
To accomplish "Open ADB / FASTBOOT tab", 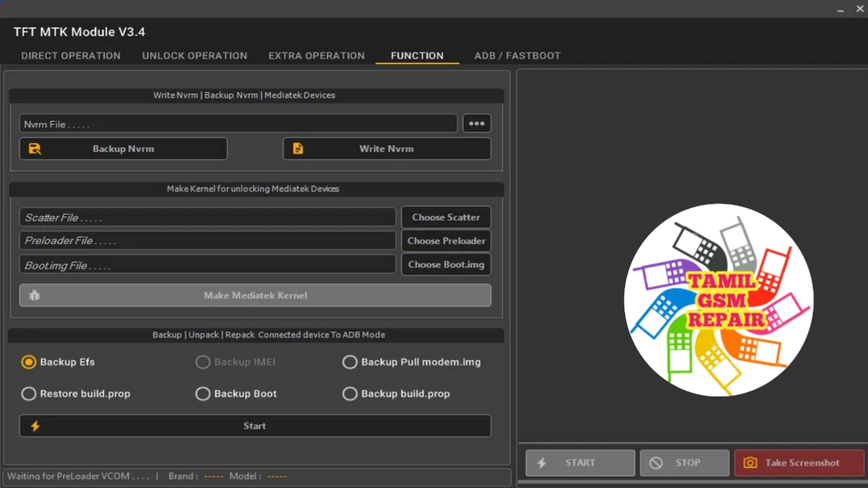I will pyautogui.click(x=517, y=56).
